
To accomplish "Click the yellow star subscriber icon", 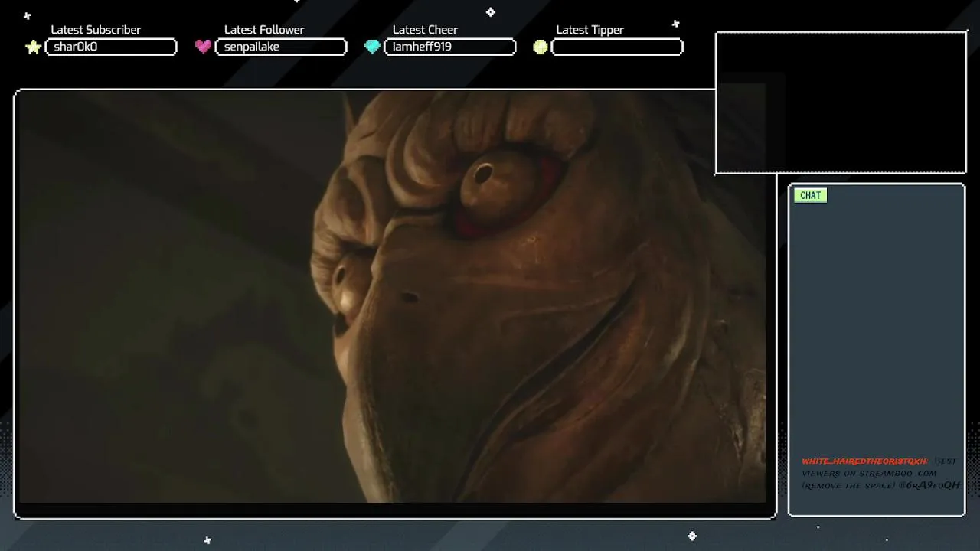I will (x=33, y=47).
